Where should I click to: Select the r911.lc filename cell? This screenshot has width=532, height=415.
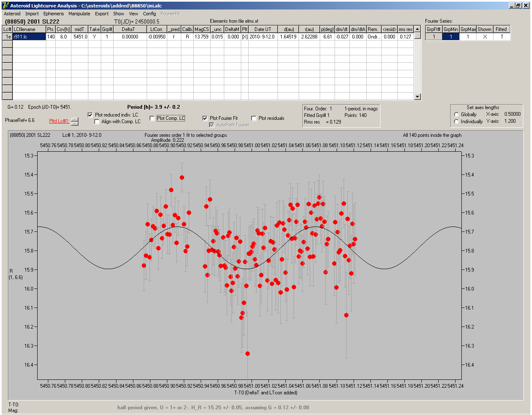29,37
